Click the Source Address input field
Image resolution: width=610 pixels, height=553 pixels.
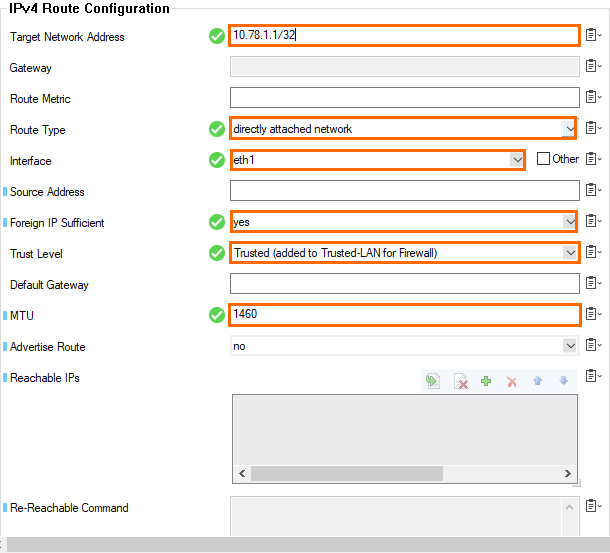(x=405, y=190)
